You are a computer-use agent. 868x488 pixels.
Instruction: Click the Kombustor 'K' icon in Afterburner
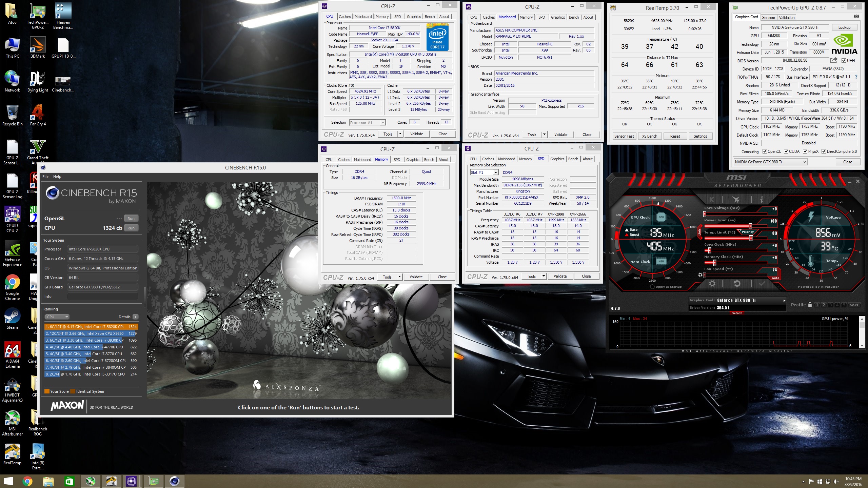711,200
